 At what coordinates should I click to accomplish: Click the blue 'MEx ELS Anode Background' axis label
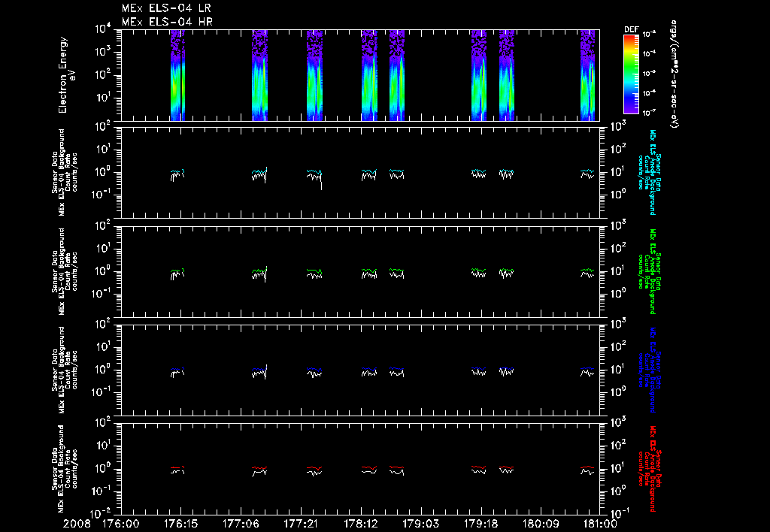(653, 370)
